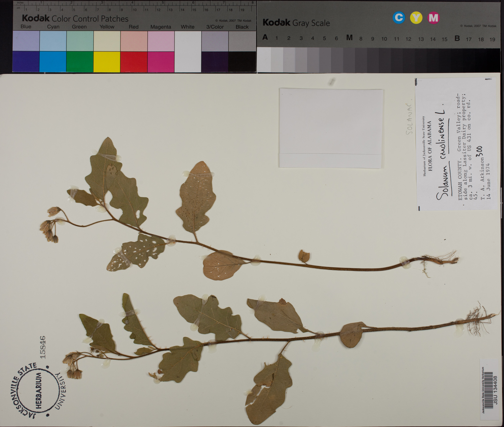Click the magenta circle marked M

point(434,18)
